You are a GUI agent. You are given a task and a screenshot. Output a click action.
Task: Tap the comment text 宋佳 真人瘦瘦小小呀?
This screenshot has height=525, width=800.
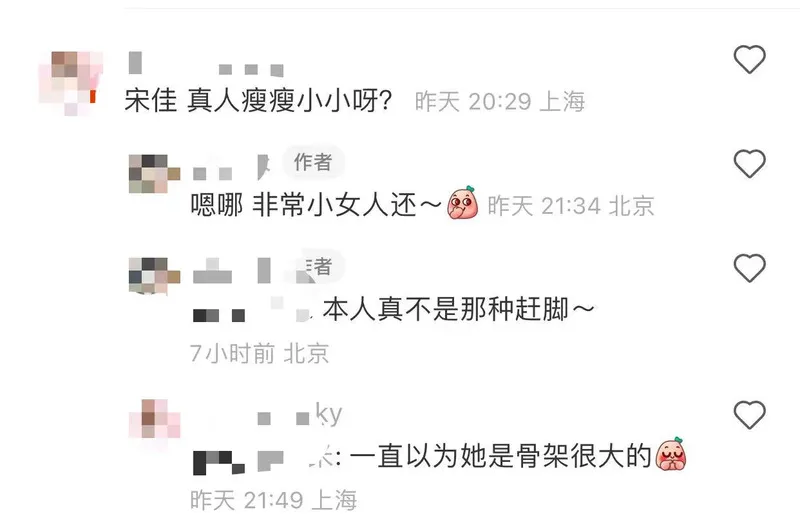pyautogui.click(x=258, y=100)
